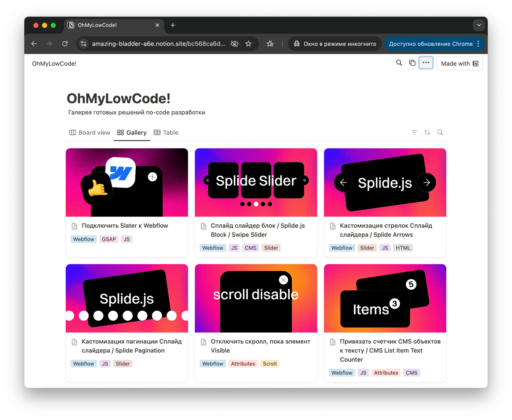Click Attributes tag on CMS counter card
This screenshot has width=512, height=420.
click(386, 373)
